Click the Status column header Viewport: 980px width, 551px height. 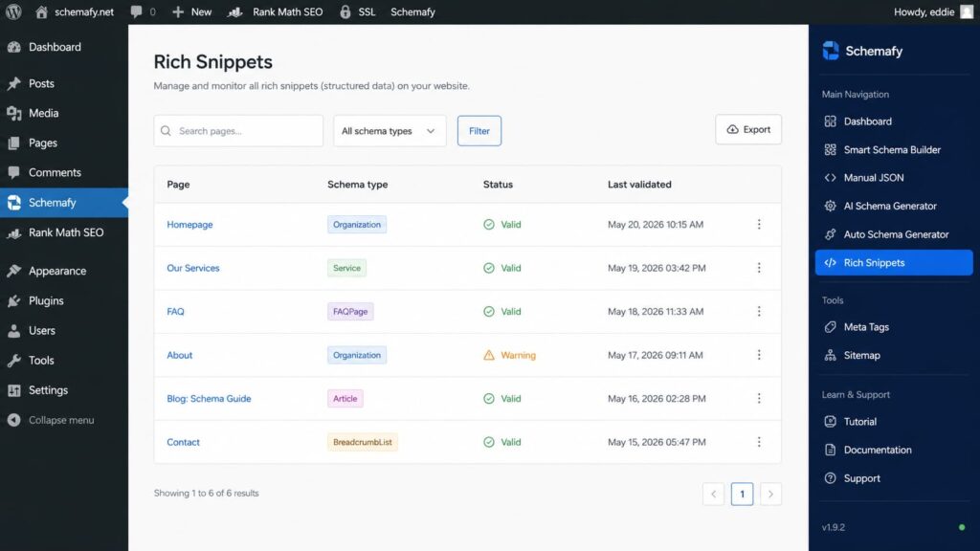pos(498,185)
